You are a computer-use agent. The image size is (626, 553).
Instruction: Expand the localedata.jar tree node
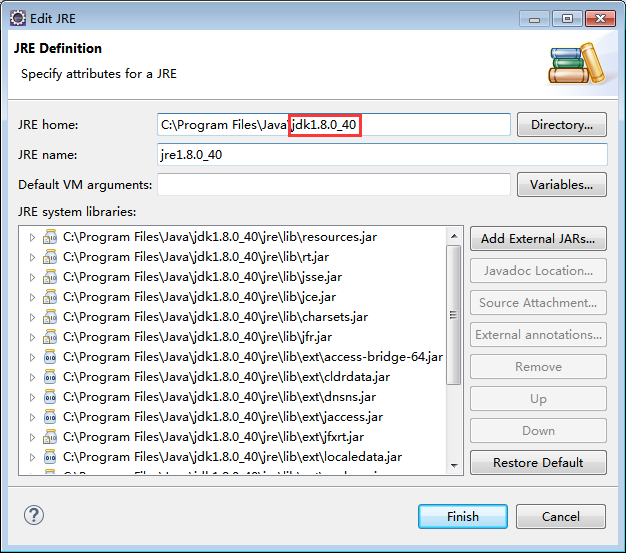[x=32, y=457]
